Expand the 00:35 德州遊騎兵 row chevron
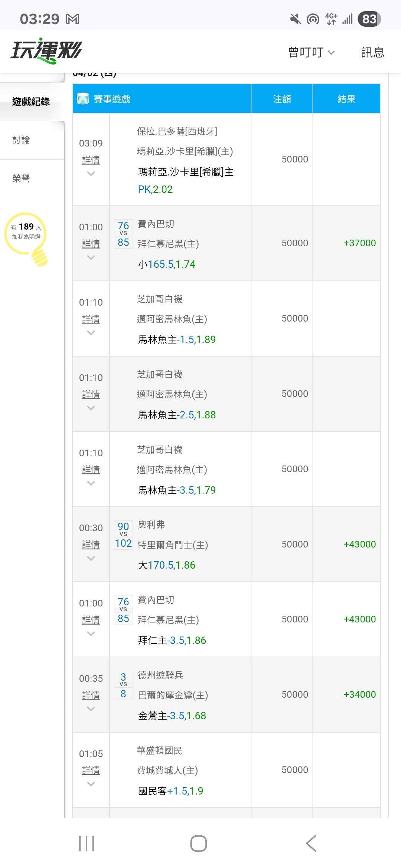401x868 pixels. click(x=91, y=709)
